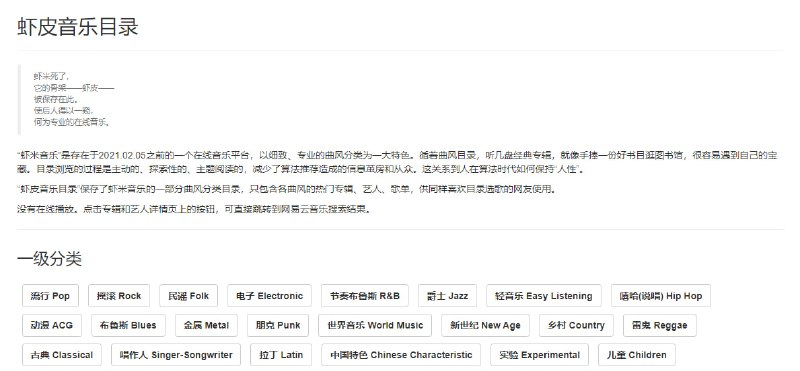Select the 唱作人 Singer-Songwriter category
This screenshot has width=800, height=371.
(x=176, y=355)
